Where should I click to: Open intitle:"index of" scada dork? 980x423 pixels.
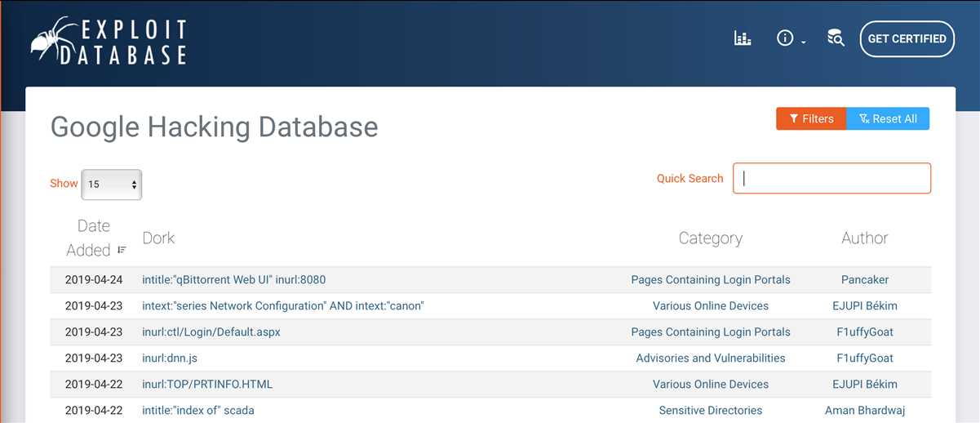pyautogui.click(x=197, y=411)
